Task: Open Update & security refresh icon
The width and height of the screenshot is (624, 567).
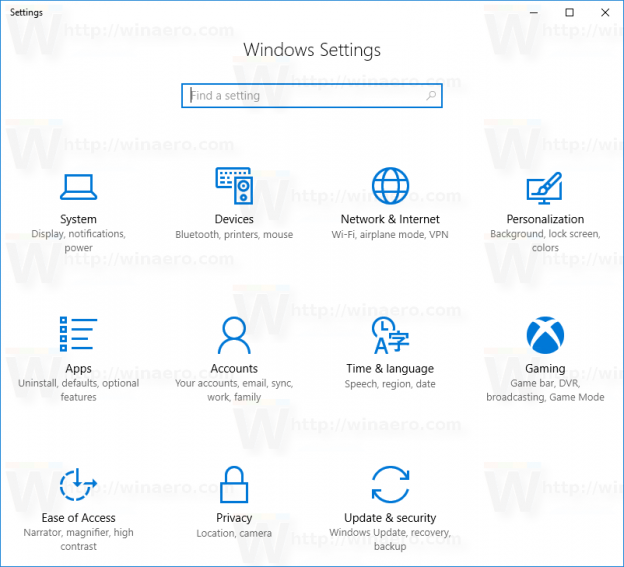Action: point(390,485)
